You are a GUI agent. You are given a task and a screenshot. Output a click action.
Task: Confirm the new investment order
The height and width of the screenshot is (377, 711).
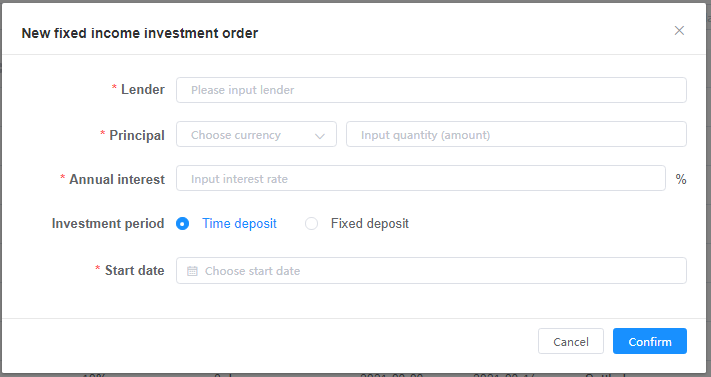point(650,341)
